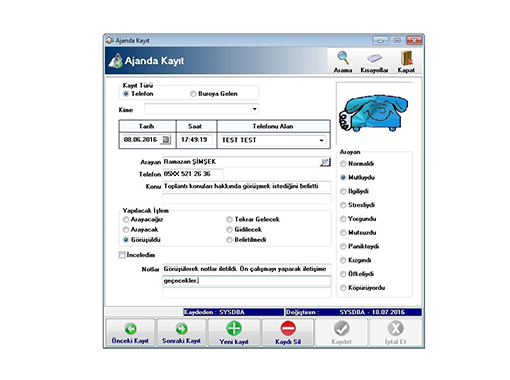Delete the record with Kaydı Sil
The height and width of the screenshot is (380, 510).
[288, 333]
